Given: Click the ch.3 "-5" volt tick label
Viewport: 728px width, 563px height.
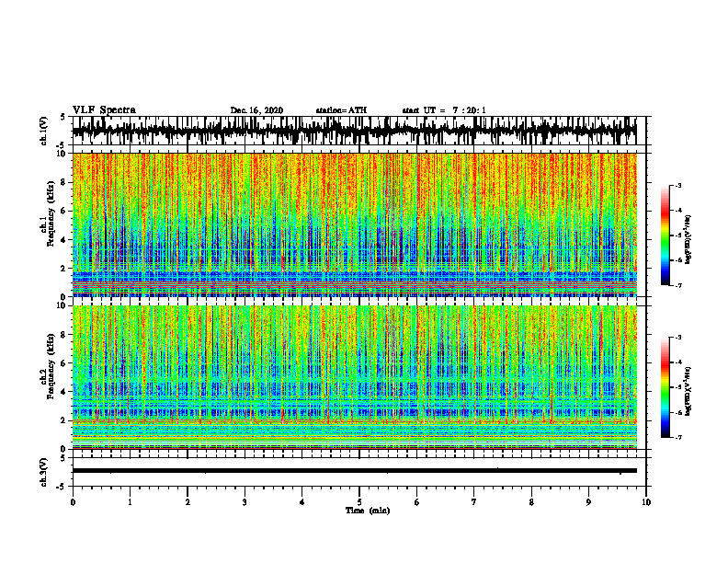Looking at the screenshot, I should click(x=62, y=487).
